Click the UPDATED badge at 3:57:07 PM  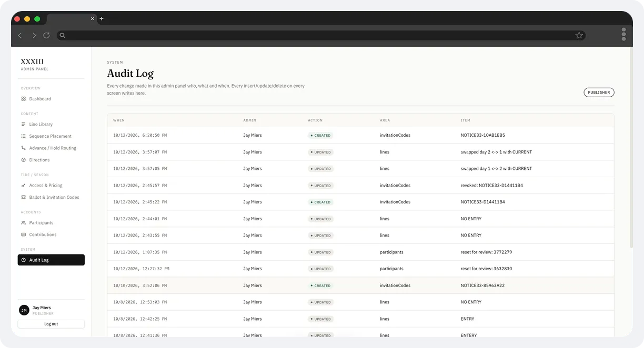pos(321,152)
